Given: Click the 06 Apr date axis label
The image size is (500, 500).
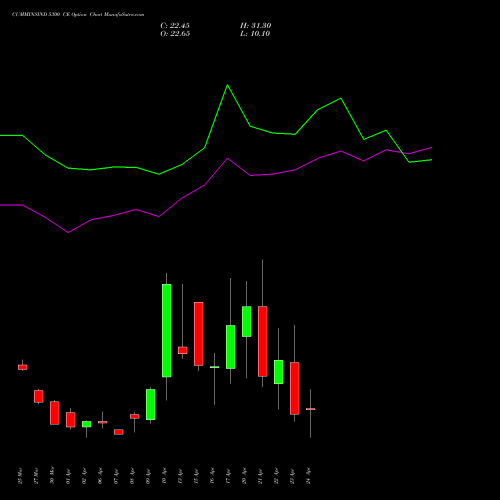Looking at the screenshot, I should click(100, 476).
